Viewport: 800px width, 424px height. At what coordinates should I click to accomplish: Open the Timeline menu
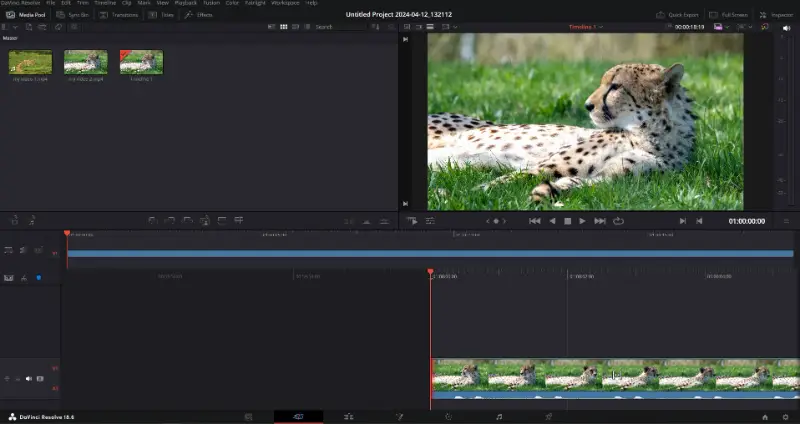click(105, 3)
